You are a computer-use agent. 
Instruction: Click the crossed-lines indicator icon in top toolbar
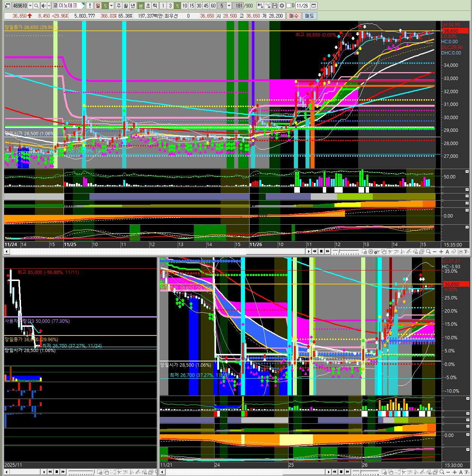coord(268,6)
